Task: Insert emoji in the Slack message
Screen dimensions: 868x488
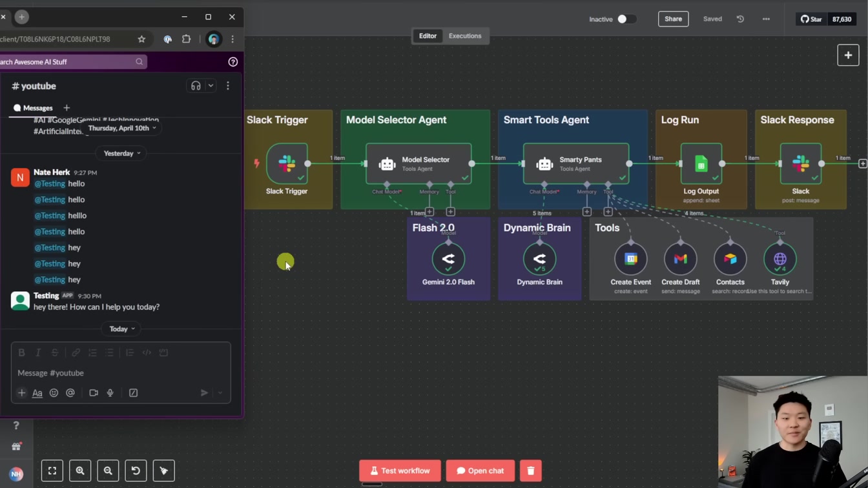Action: 54,392
